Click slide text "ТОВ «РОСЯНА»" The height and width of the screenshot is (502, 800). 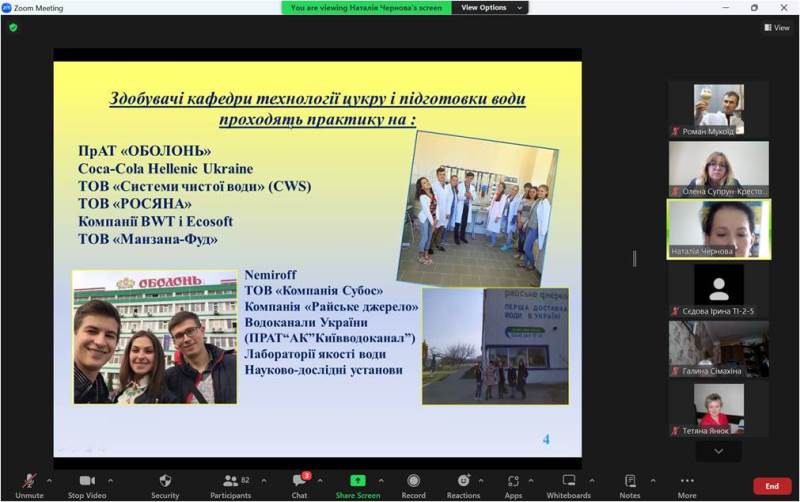[135, 204]
